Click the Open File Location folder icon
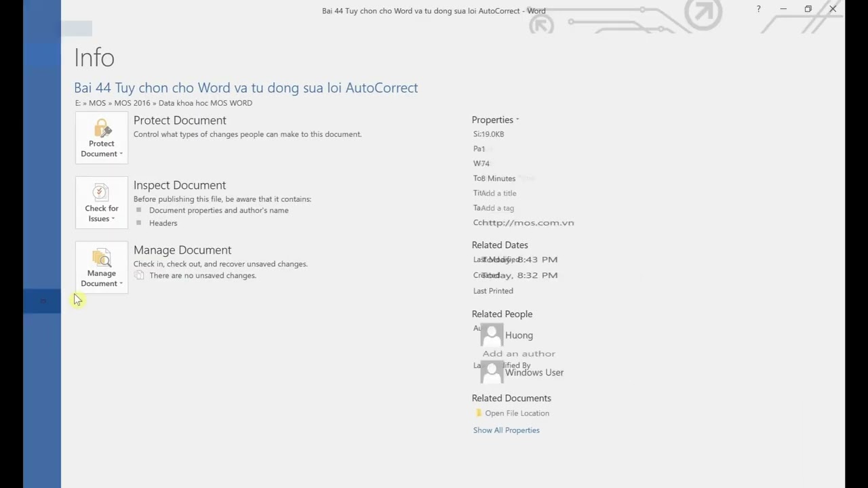 pyautogui.click(x=478, y=413)
